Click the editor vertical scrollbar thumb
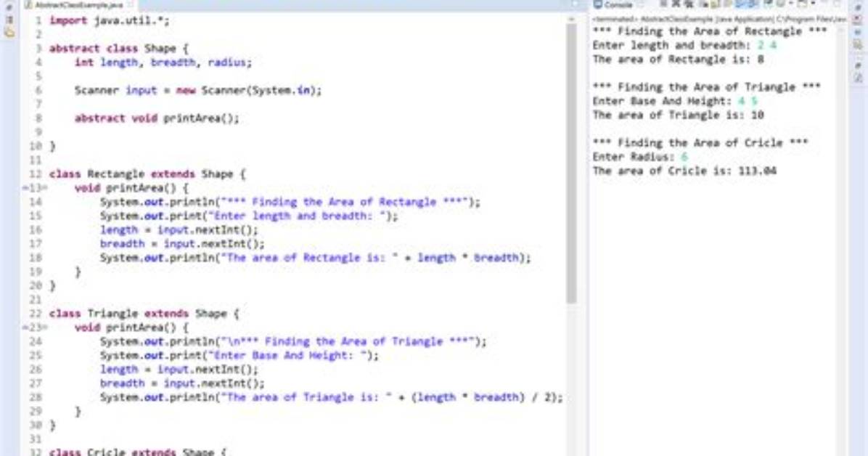 (571, 163)
